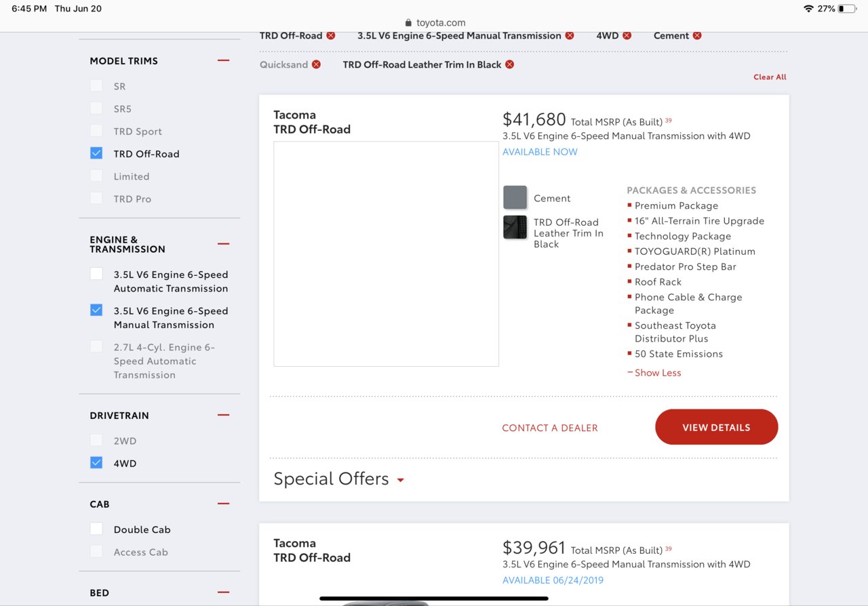Remove the Cement color filter chip
868x606 pixels.
[x=697, y=36]
